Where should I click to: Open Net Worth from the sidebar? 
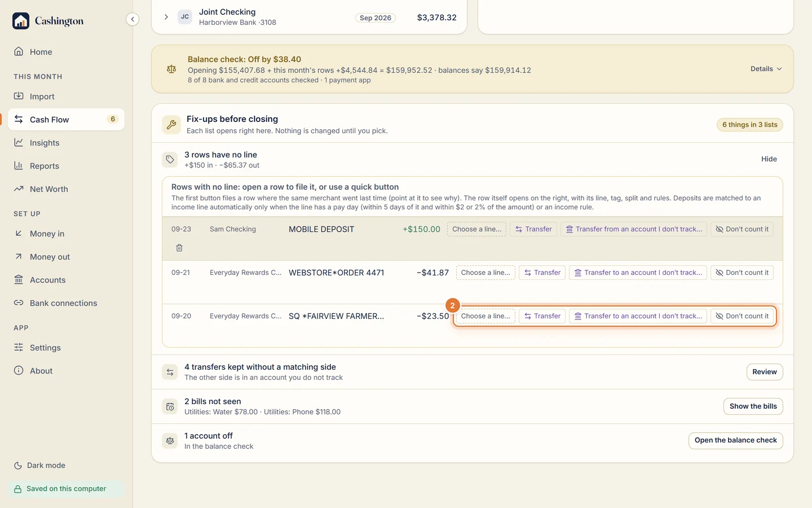[x=67, y=189]
